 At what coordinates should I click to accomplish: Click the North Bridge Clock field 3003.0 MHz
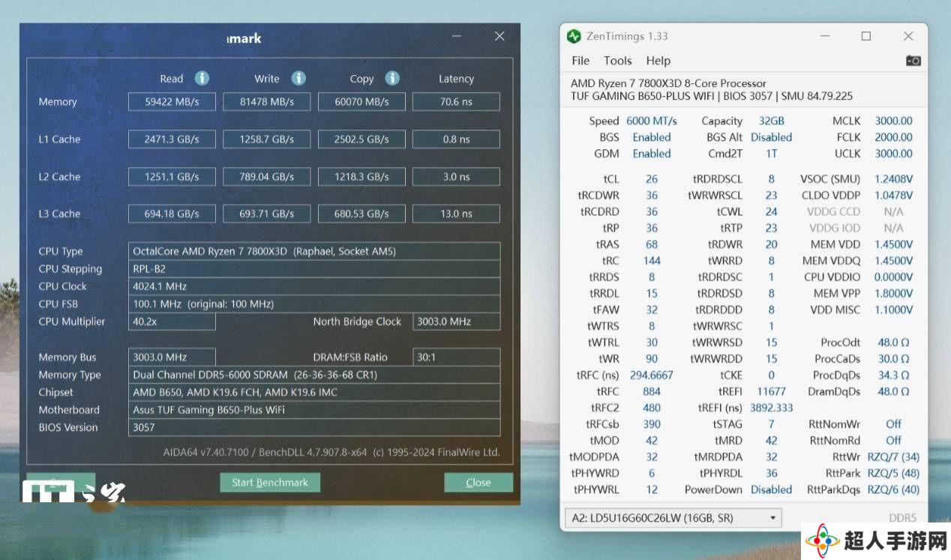coord(456,322)
